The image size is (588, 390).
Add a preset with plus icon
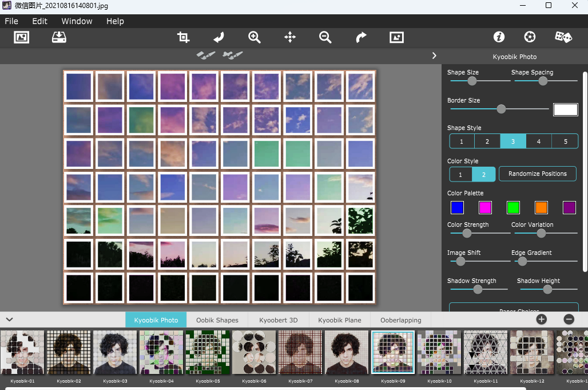(541, 320)
